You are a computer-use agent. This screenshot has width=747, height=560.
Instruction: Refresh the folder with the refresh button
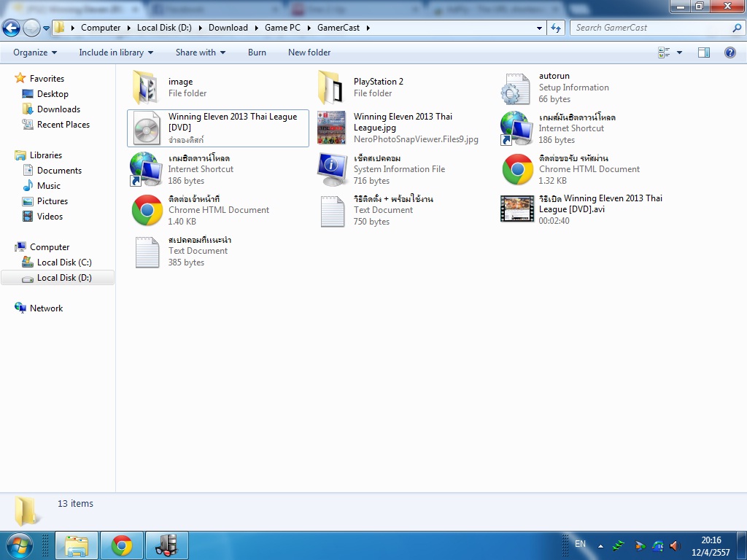[x=555, y=28]
